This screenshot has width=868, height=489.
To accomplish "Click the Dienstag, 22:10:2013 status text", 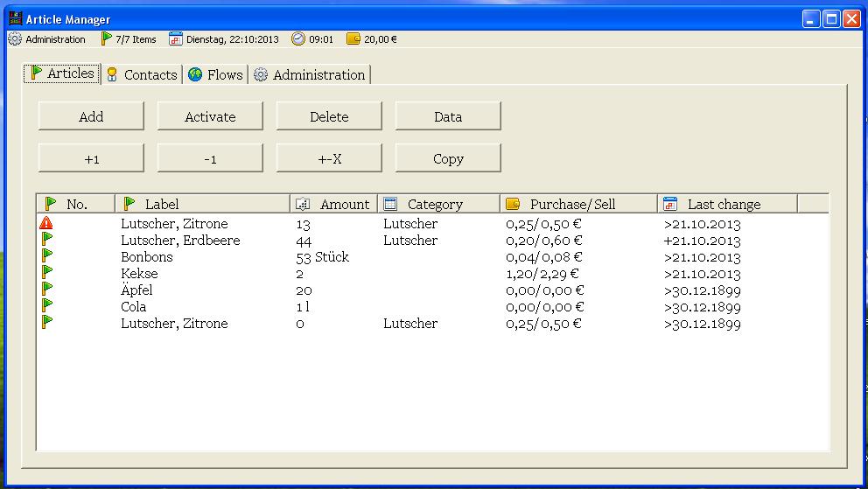I will 233,39.
